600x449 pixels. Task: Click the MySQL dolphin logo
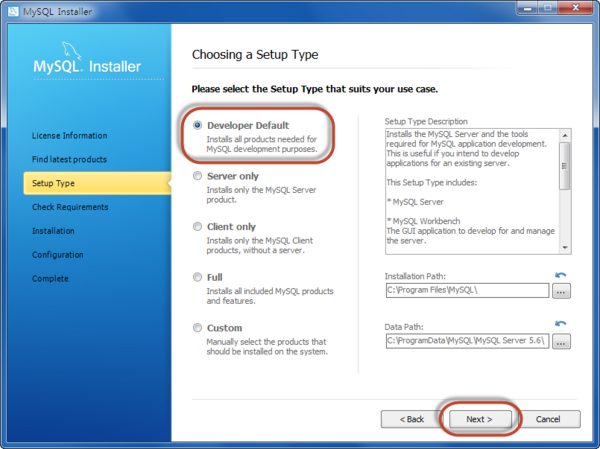(x=72, y=51)
